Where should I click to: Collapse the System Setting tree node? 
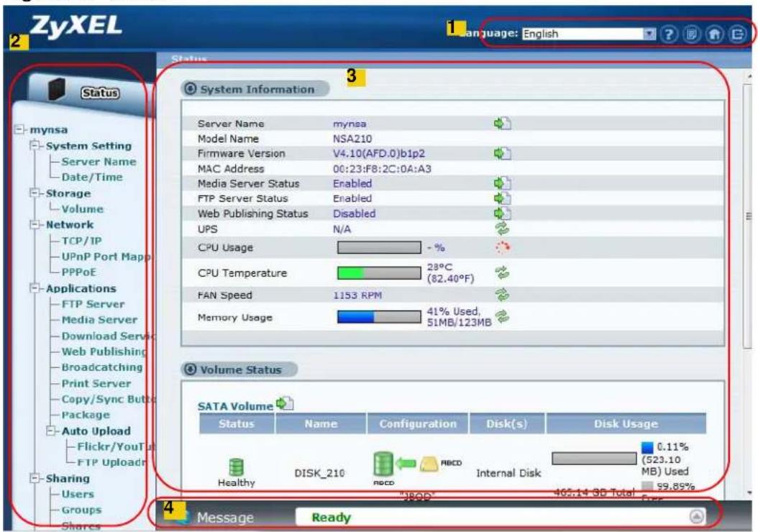coord(35,145)
